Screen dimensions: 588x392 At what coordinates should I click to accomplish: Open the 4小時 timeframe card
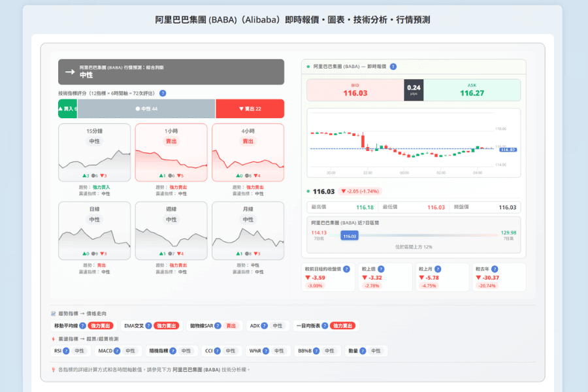tap(248, 152)
